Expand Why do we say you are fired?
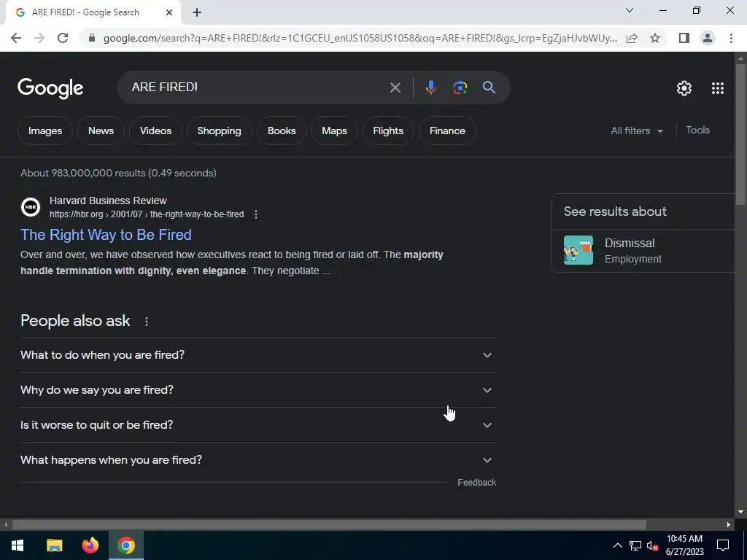 coord(258,390)
